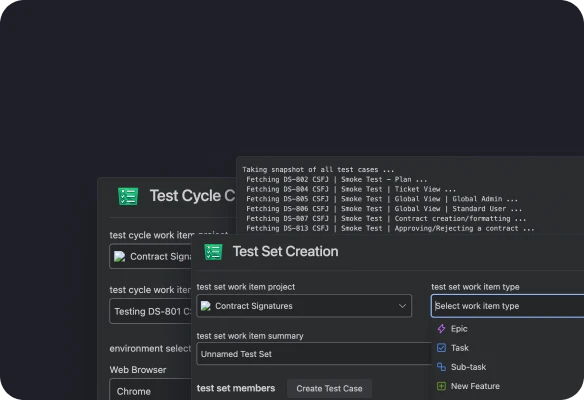Expand the test set project dropdown chevron
This screenshot has width=584, height=400.
click(x=402, y=306)
